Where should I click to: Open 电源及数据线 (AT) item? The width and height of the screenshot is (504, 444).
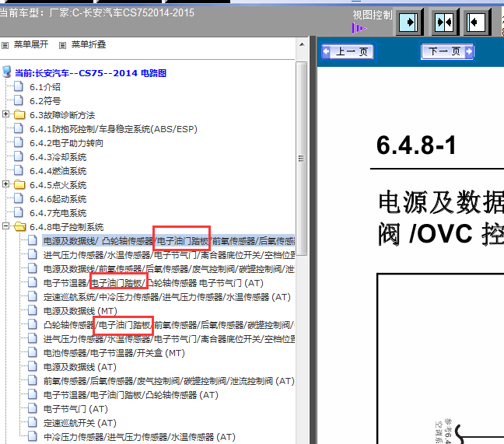(x=79, y=367)
